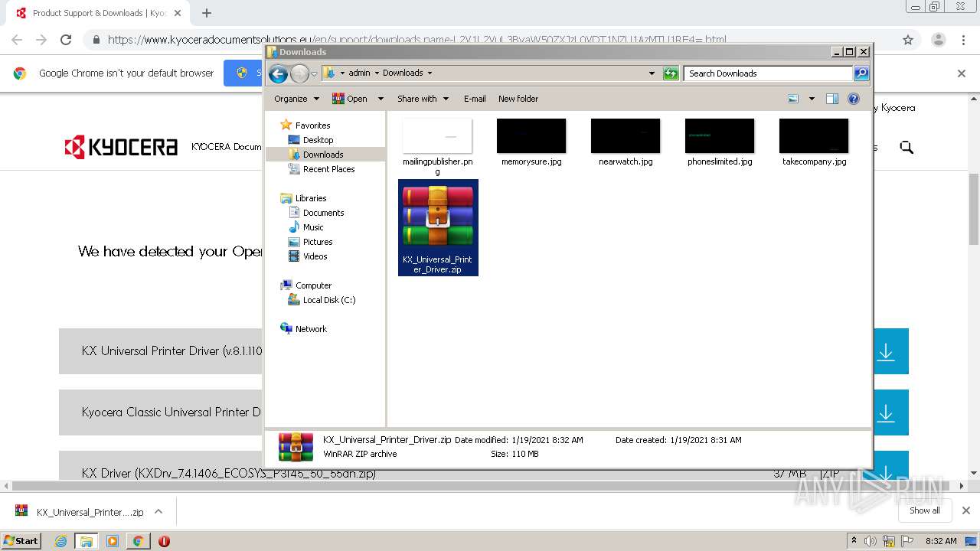Click the Kyocera site search magnifier
This screenshot has width=980, height=551.
(906, 147)
